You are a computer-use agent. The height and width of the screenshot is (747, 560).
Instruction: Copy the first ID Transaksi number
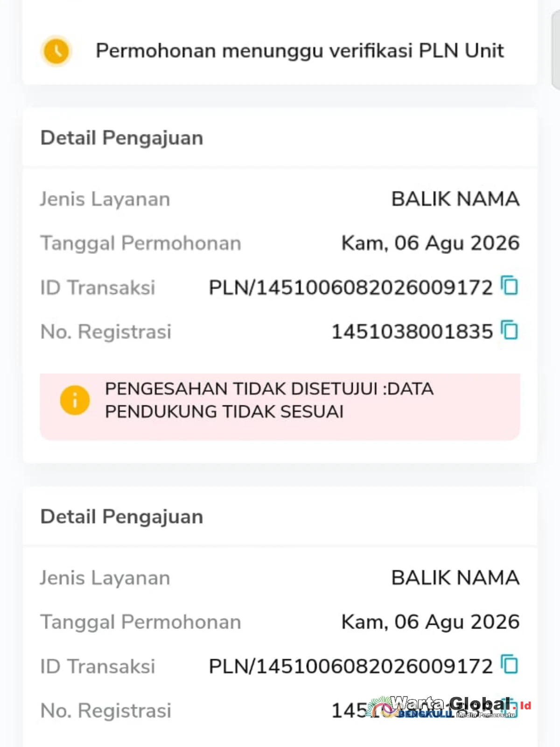click(509, 286)
